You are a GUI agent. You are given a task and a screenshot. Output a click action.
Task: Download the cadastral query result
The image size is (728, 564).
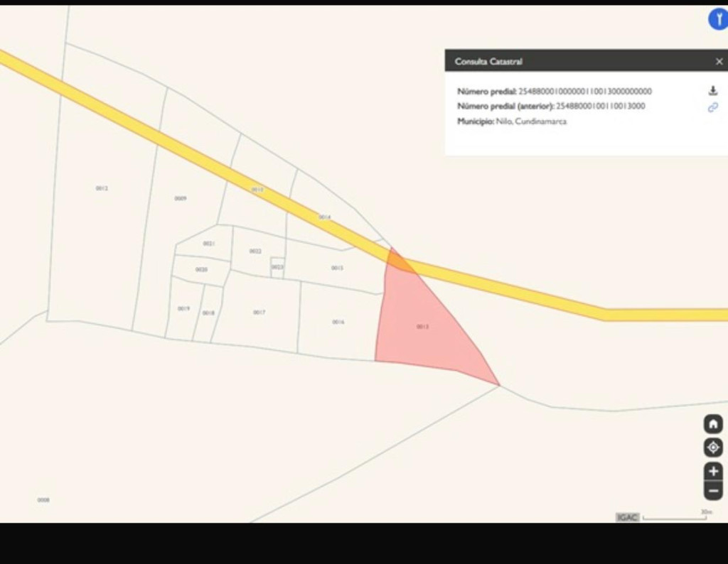pos(712,91)
